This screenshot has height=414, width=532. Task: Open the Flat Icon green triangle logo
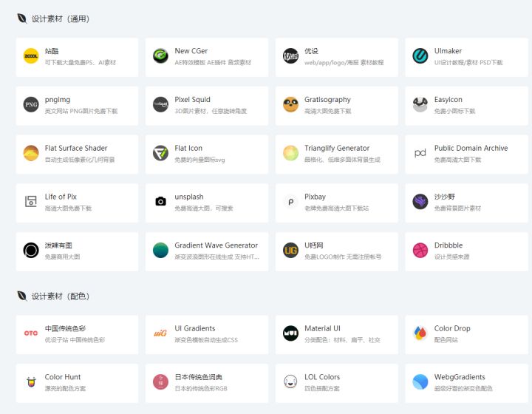coord(160,153)
